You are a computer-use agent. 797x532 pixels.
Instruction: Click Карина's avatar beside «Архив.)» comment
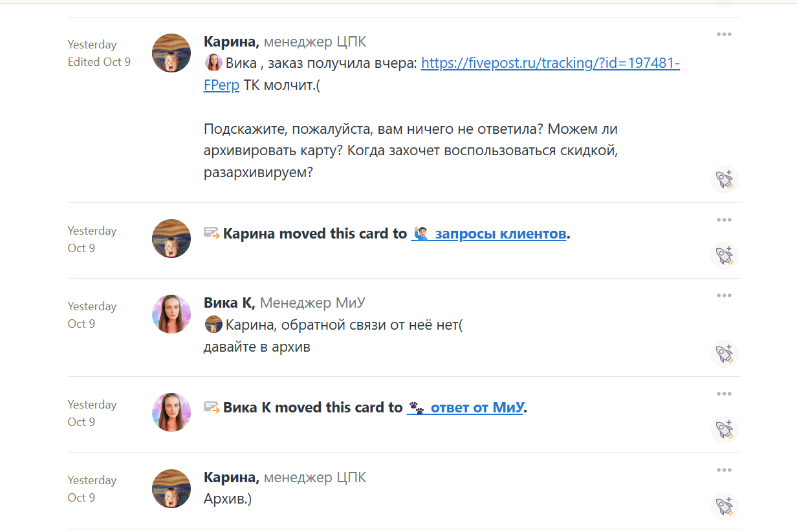[171, 489]
